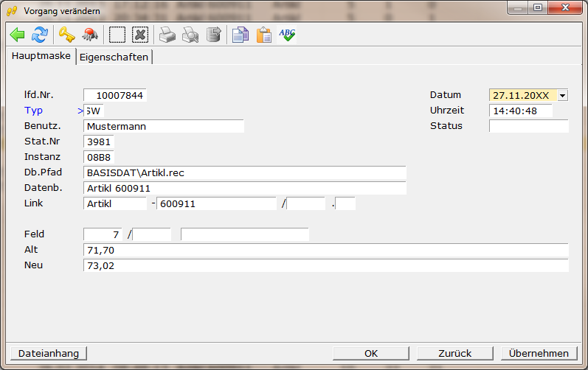Open print preview with magnifier icon
The width and height of the screenshot is (588, 370).
click(190, 35)
